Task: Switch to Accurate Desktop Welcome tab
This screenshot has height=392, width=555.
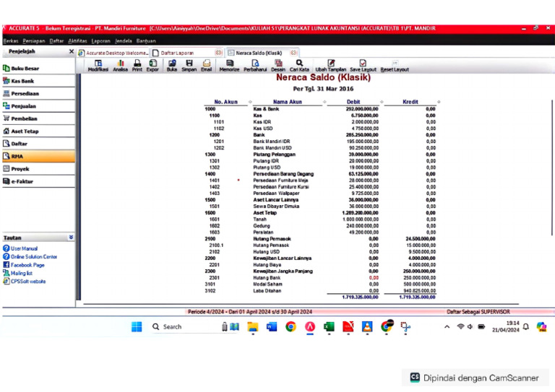Action: coord(113,53)
